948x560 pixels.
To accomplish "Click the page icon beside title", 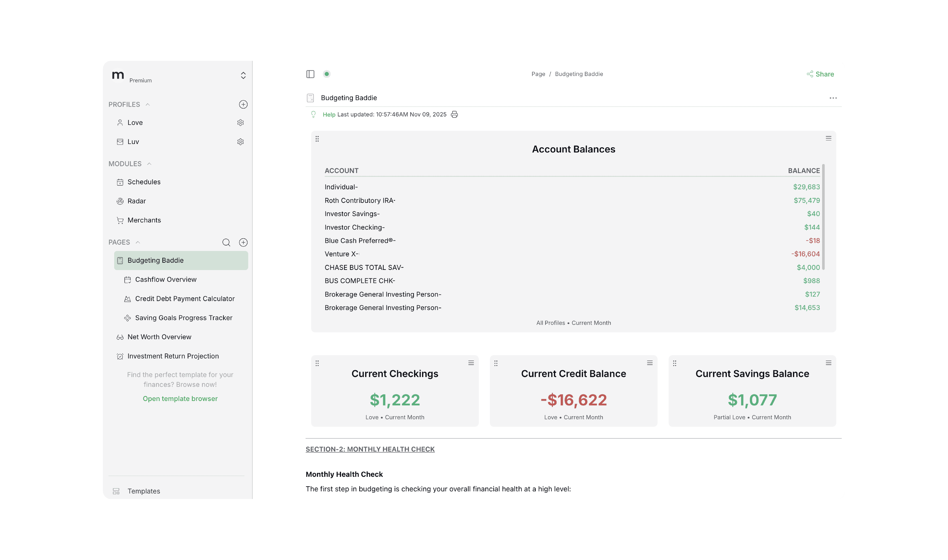I will tap(310, 98).
